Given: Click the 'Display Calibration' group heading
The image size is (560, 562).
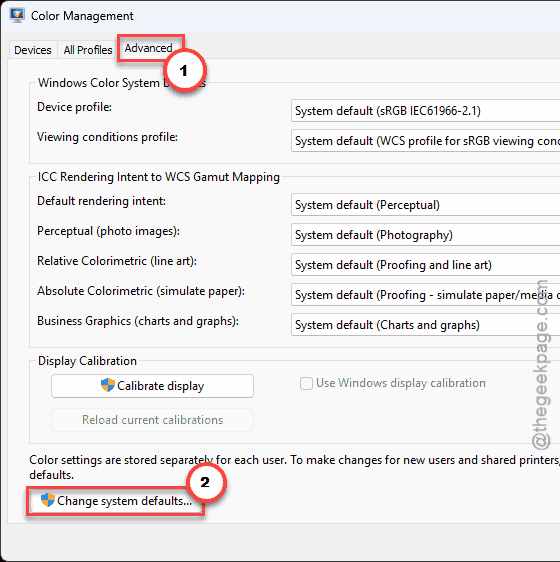Looking at the screenshot, I should 87,361.
